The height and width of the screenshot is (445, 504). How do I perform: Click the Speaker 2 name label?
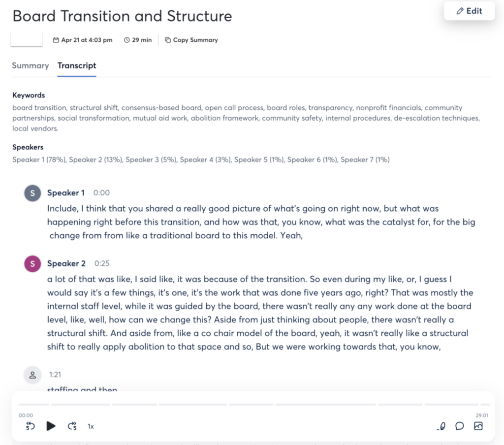coord(66,263)
